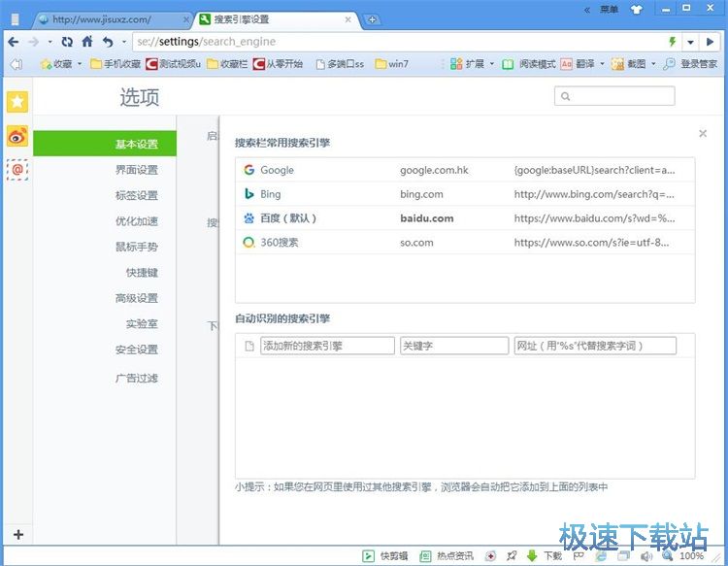
Task: Open the yellow star favorites sidebar icon
Action: pos(17,102)
